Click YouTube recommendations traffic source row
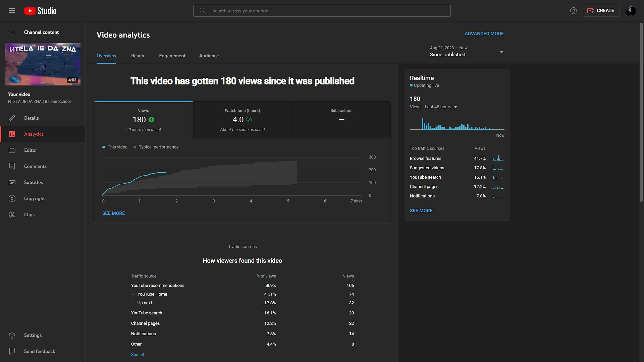 243,285
